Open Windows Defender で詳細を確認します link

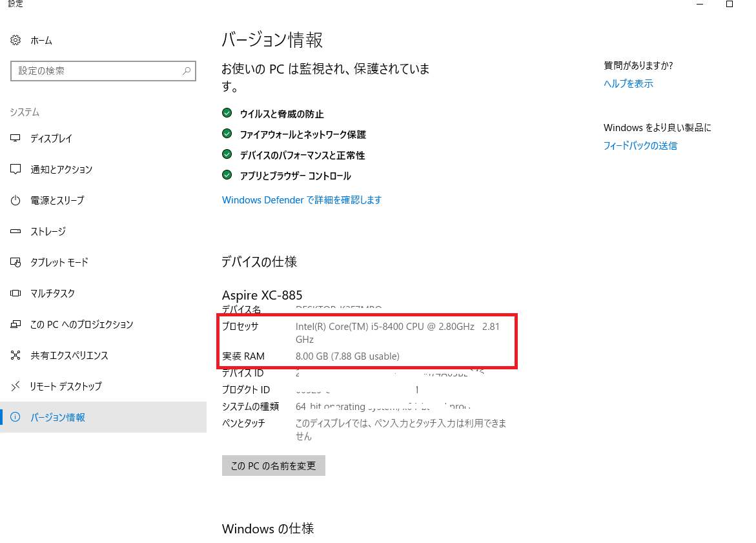(x=301, y=200)
